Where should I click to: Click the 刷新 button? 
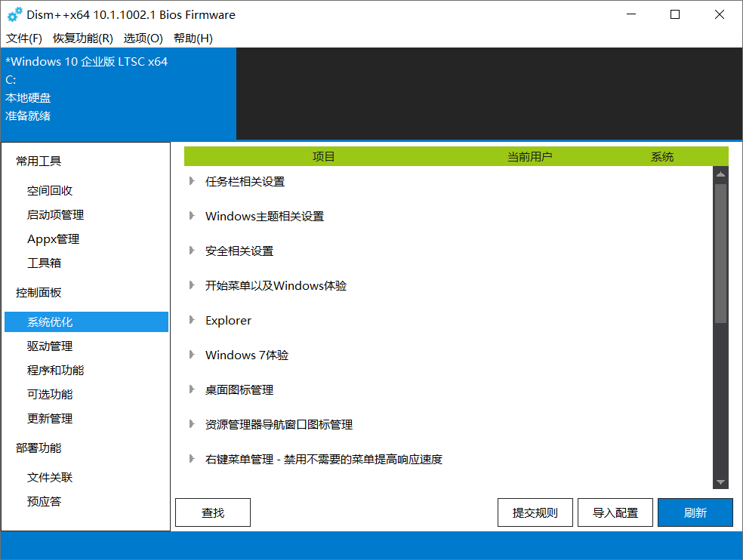[x=695, y=512]
